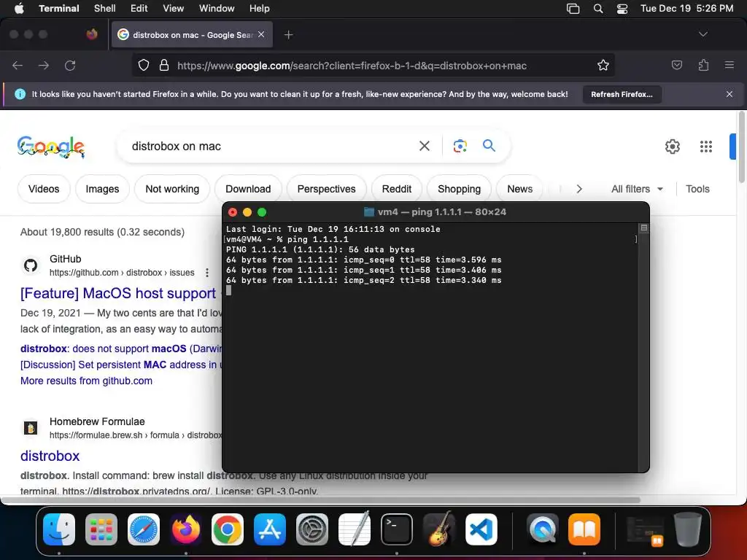Screen dimensions: 747x560
Task: Open the distrobox does not support macOS link
Action: pos(121,349)
